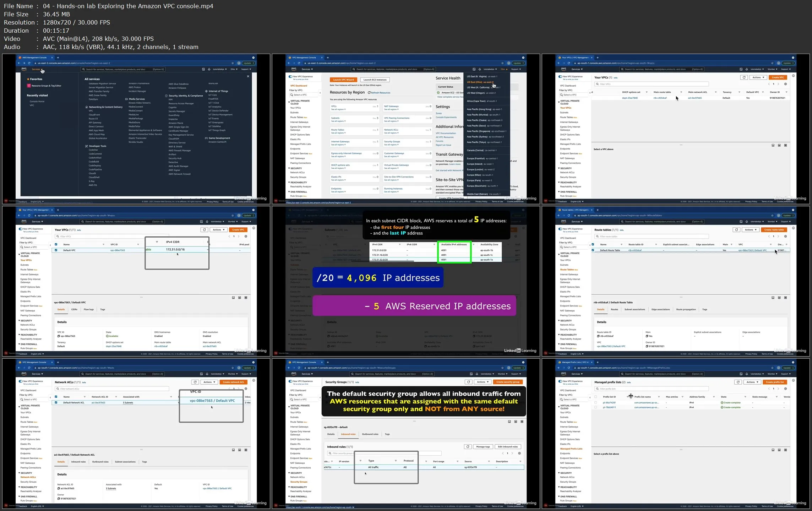Click refresh icon in Network ACLs frame
812x511 pixels.
click(195, 382)
